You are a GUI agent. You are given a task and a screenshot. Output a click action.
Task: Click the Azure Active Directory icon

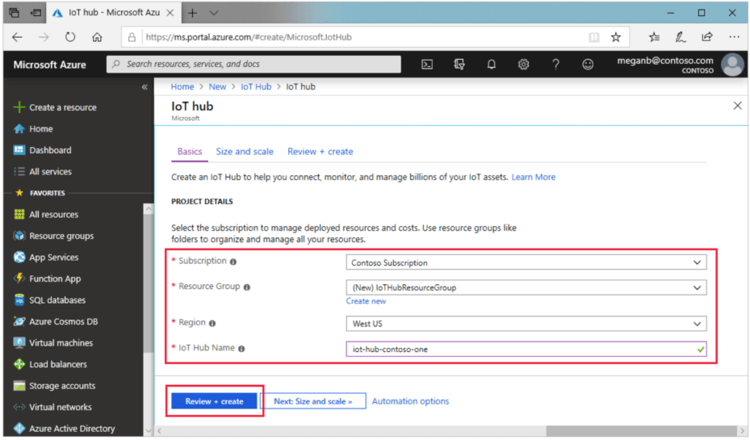[19, 429]
